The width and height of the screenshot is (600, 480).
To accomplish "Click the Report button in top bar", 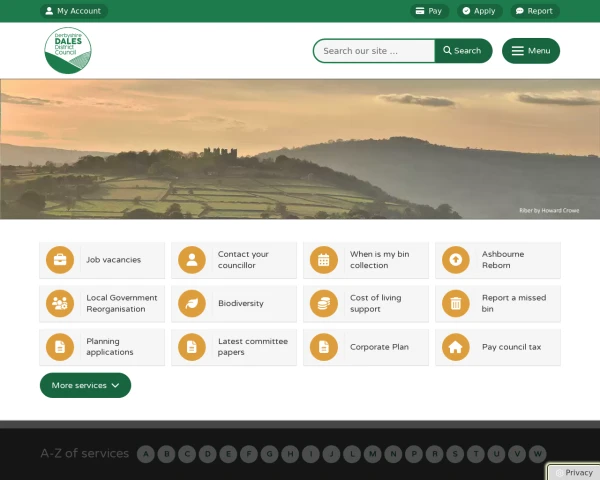I will 535,11.
